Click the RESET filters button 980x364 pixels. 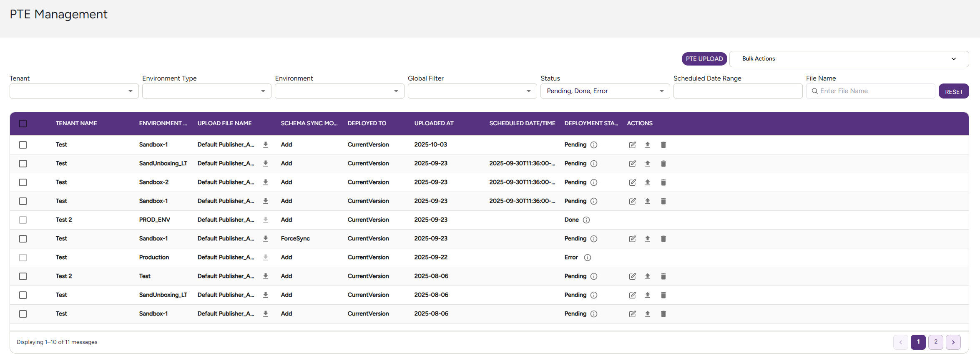click(x=953, y=91)
